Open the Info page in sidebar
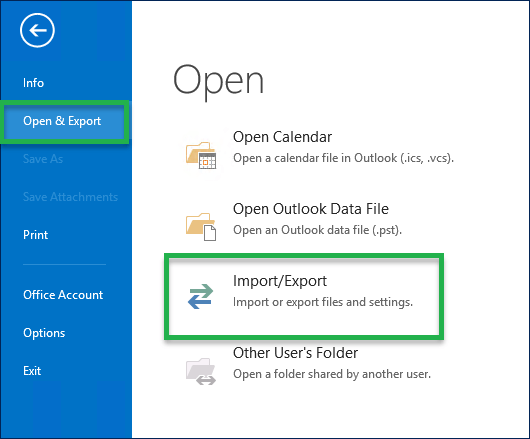530x439 pixels. 33,83
